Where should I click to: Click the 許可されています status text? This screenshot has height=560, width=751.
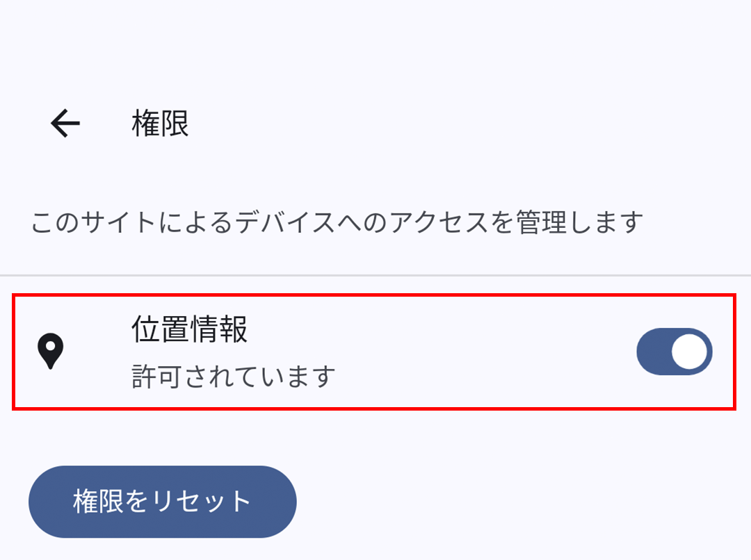coord(234,377)
